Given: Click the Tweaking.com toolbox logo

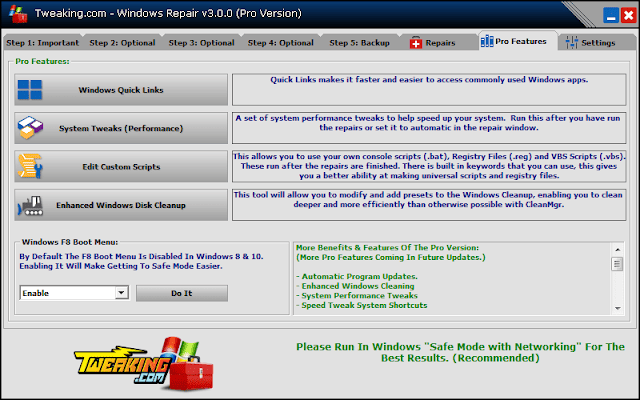Looking at the screenshot, I should point(144,363).
